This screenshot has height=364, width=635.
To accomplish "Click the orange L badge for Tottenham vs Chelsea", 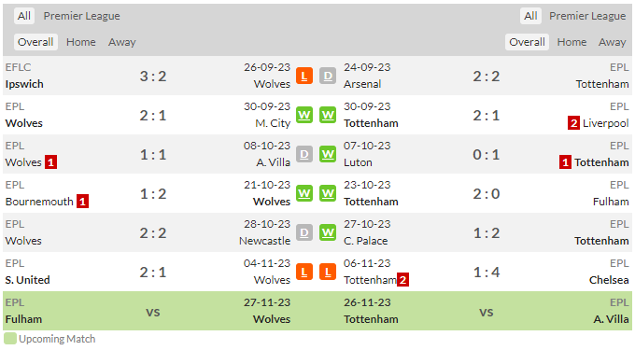I will [328, 272].
